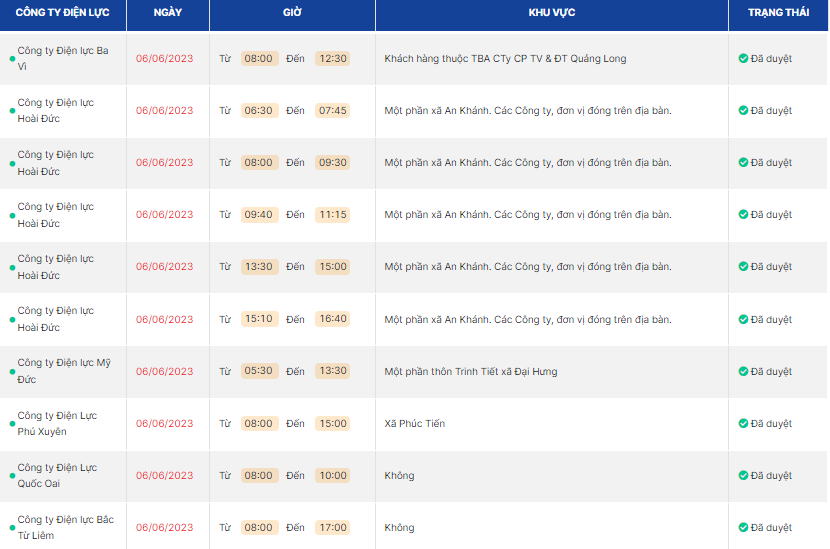Click the 07:45 end time badge
The width and height of the screenshot is (830, 549).
(332, 110)
